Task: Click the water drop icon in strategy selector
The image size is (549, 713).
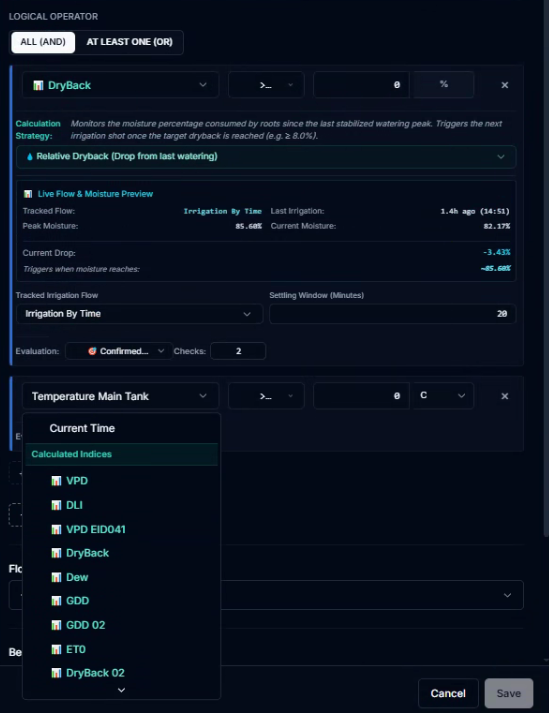Action: click(x=30, y=156)
